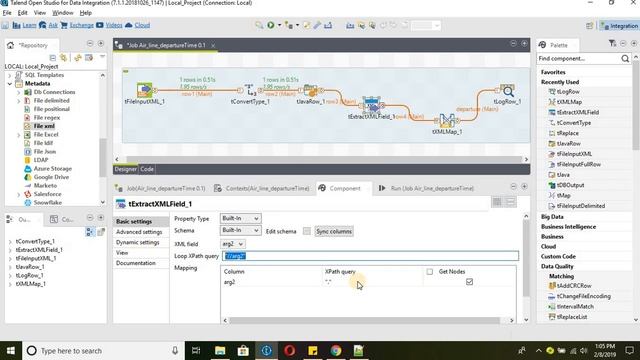The width and height of the screenshot is (640, 360).
Task: Open the Window menu
Action: 62,13
